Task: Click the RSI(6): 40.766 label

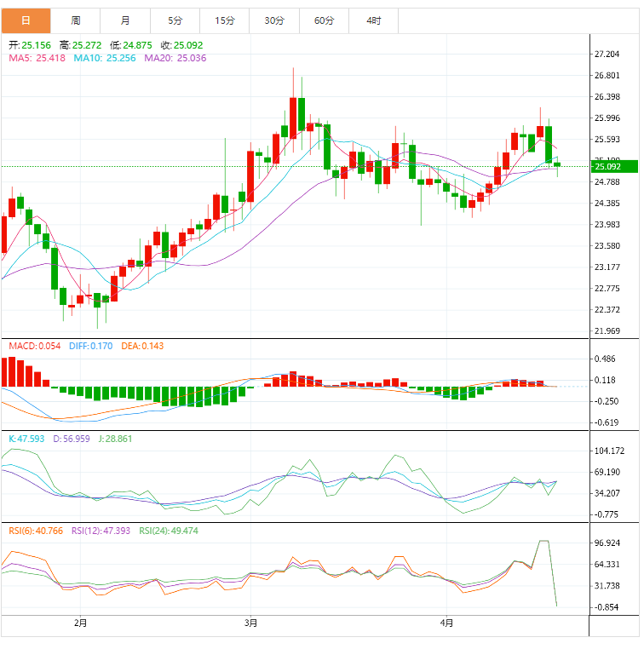Action: pos(37,530)
